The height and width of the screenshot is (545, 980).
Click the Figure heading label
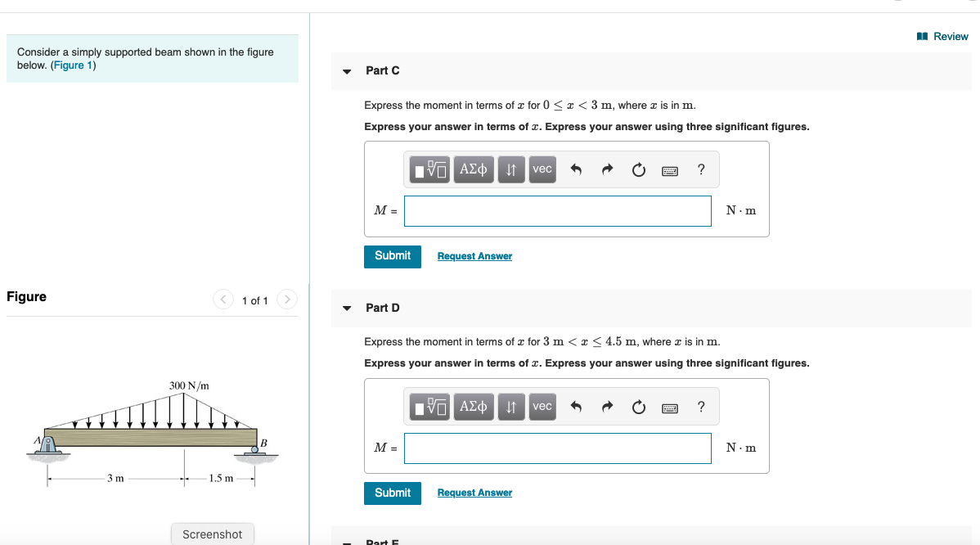26,297
